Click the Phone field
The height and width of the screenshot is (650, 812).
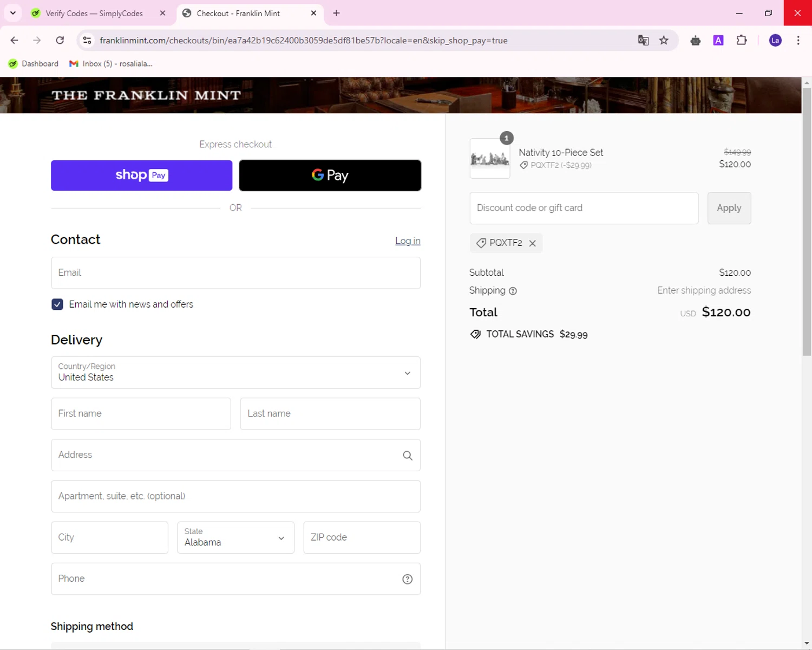click(235, 578)
